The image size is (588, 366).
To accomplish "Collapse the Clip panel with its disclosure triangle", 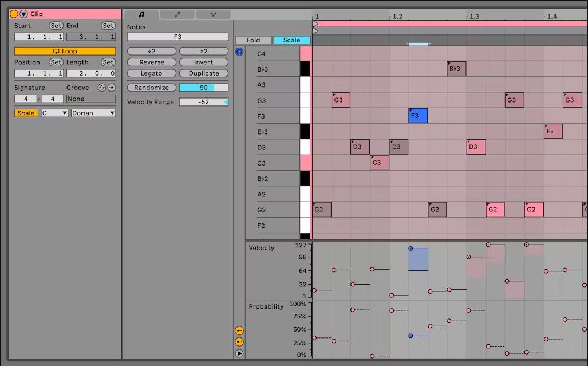I will (23, 13).
